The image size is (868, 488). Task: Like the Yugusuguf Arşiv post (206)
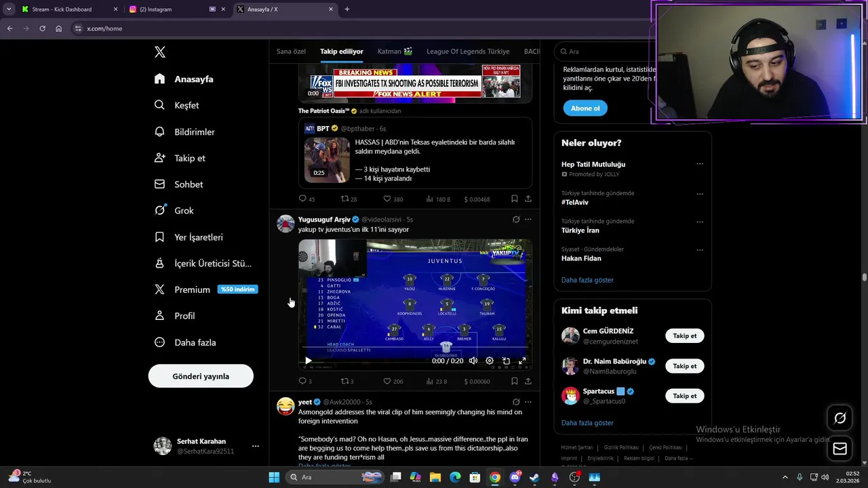point(393,382)
